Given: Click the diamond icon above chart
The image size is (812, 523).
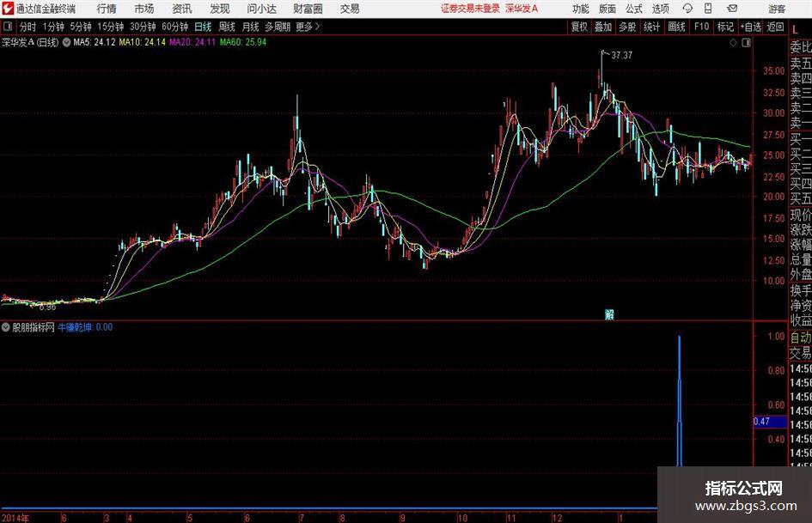Looking at the screenshot, I should click(733, 42).
